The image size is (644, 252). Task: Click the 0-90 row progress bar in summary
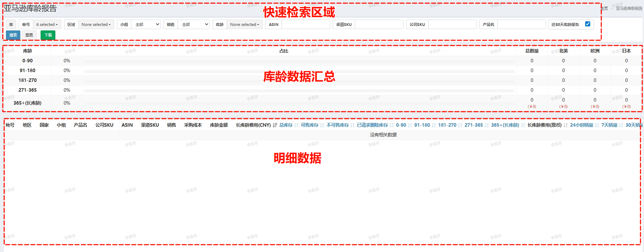(299, 62)
